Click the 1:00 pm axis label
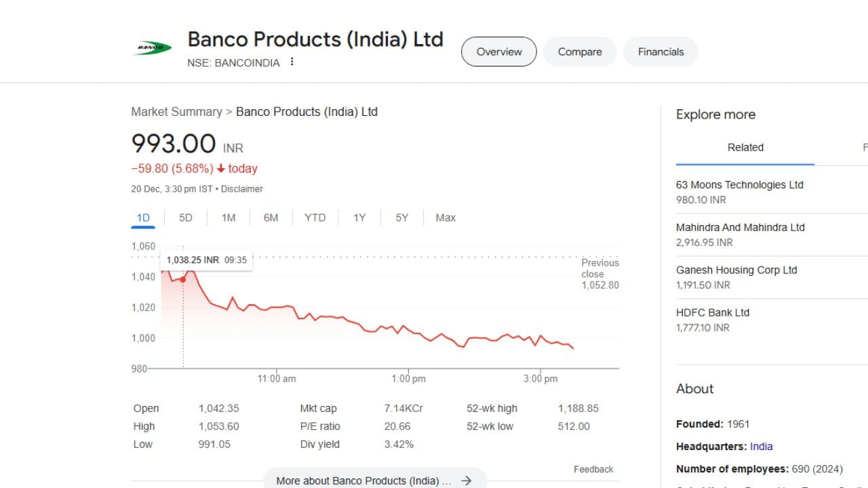868x488 pixels. coord(409,379)
